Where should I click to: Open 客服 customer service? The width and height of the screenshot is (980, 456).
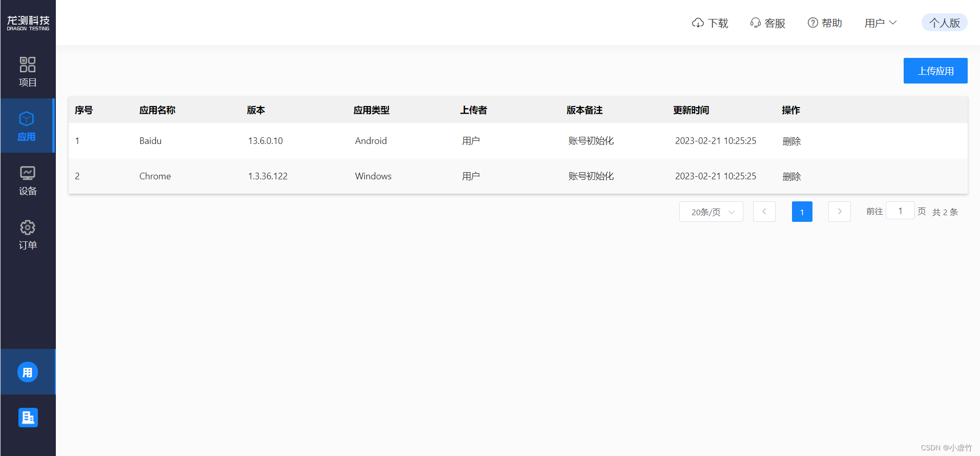coord(767,23)
